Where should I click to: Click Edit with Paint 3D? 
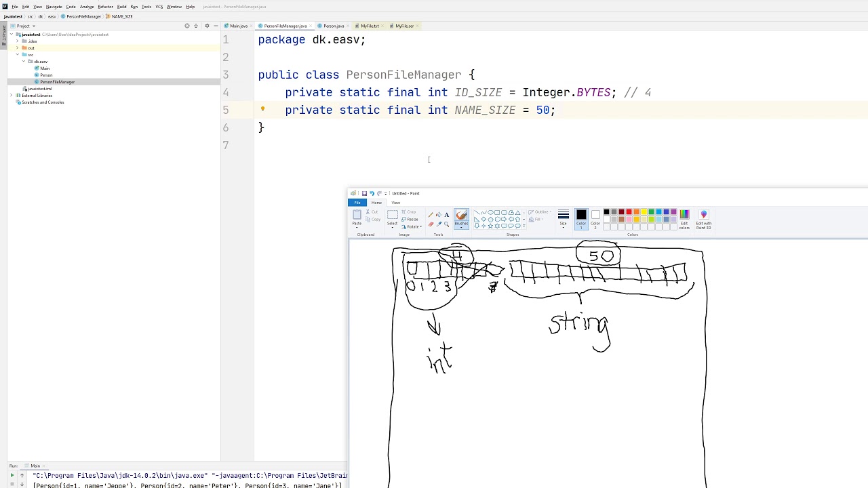(x=704, y=219)
